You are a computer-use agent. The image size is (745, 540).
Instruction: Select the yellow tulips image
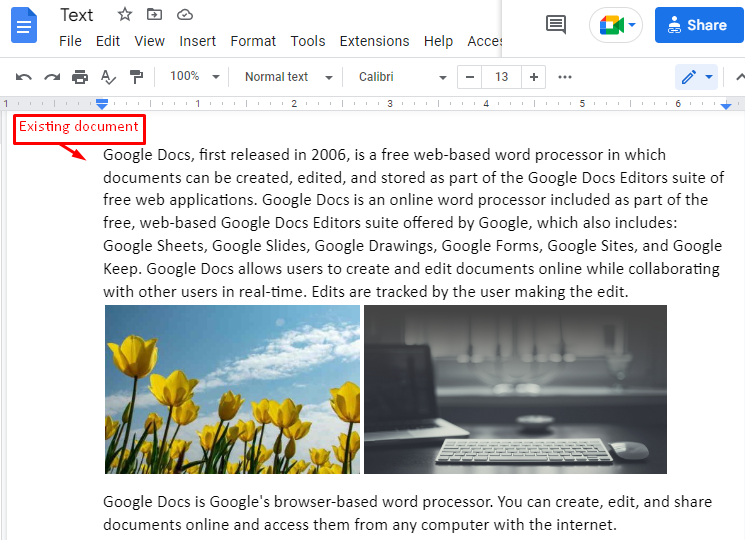[x=232, y=389]
